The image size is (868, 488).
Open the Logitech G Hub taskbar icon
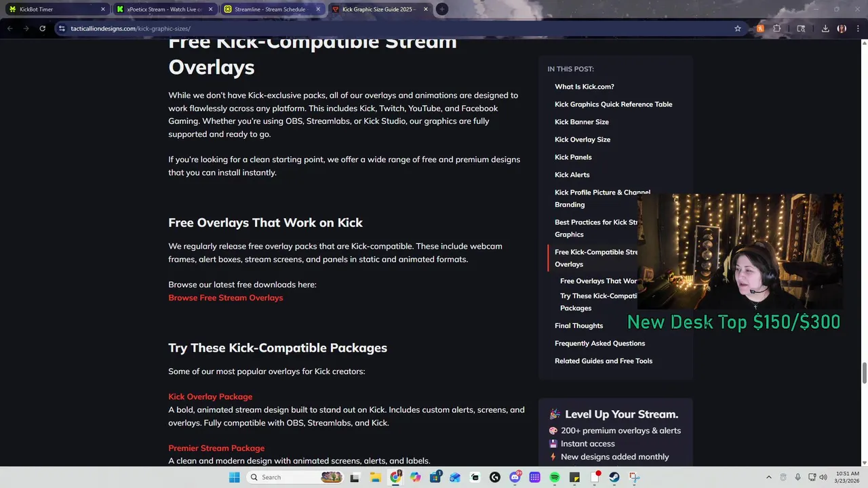pos(495,477)
